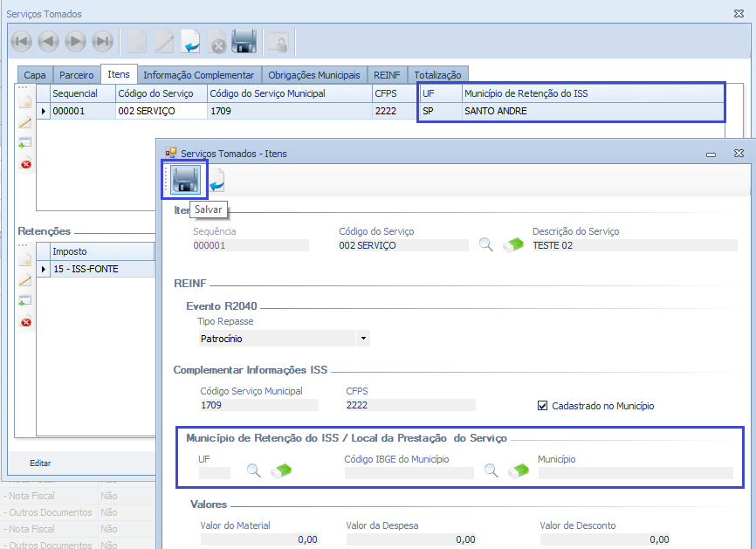Click into the Valor do Material field
756x549 pixels.
coord(258,539)
